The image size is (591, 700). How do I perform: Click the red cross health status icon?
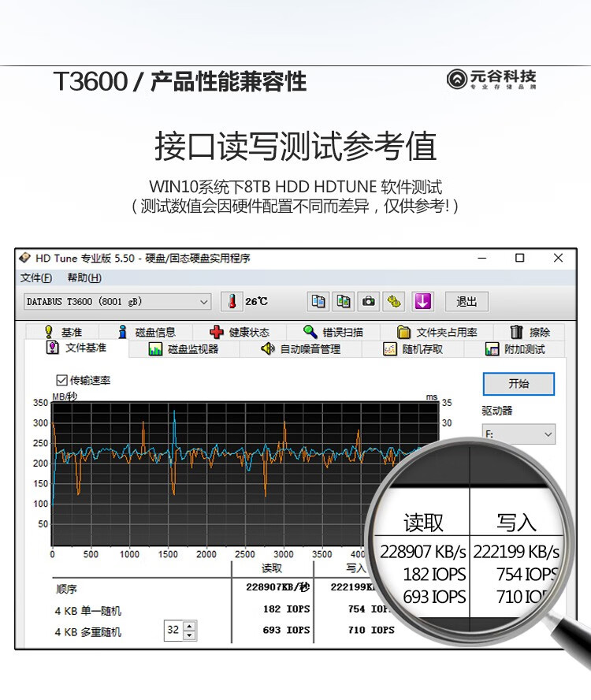click(x=217, y=332)
